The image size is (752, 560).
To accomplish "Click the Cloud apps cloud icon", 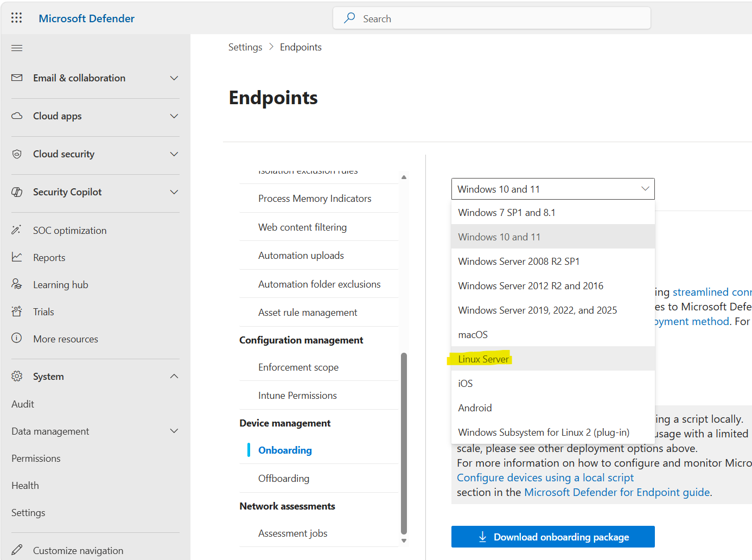I will click(17, 116).
